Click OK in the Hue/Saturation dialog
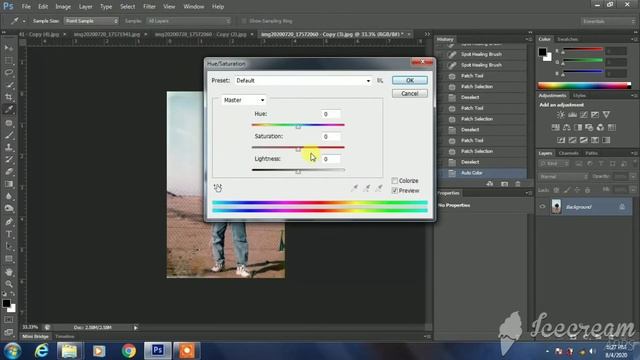This screenshot has width=640, height=360. (x=410, y=80)
